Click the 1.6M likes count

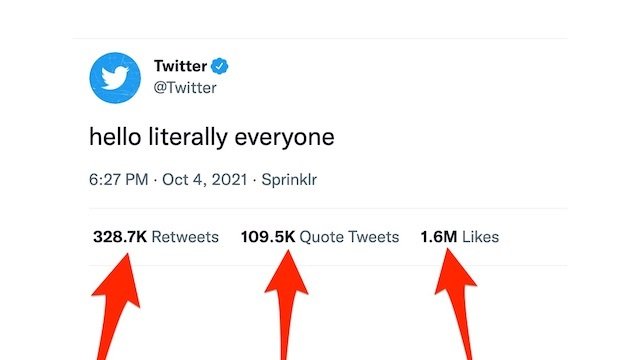[x=439, y=237]
